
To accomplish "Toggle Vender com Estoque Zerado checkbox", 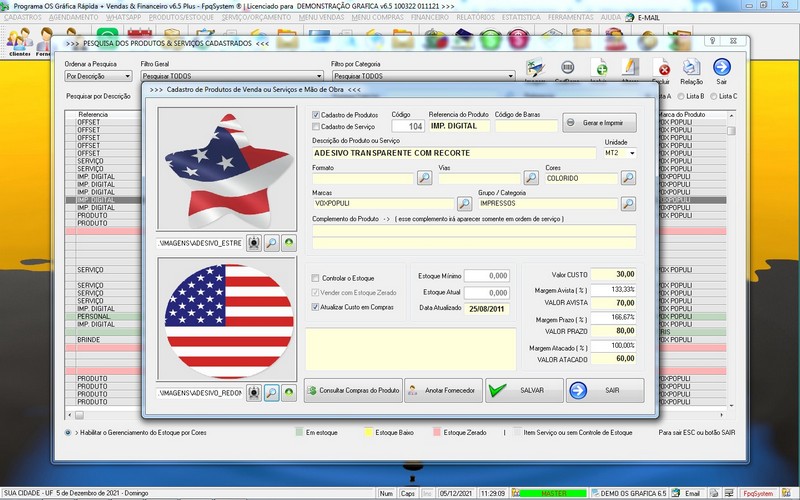I will coord(315,293).
